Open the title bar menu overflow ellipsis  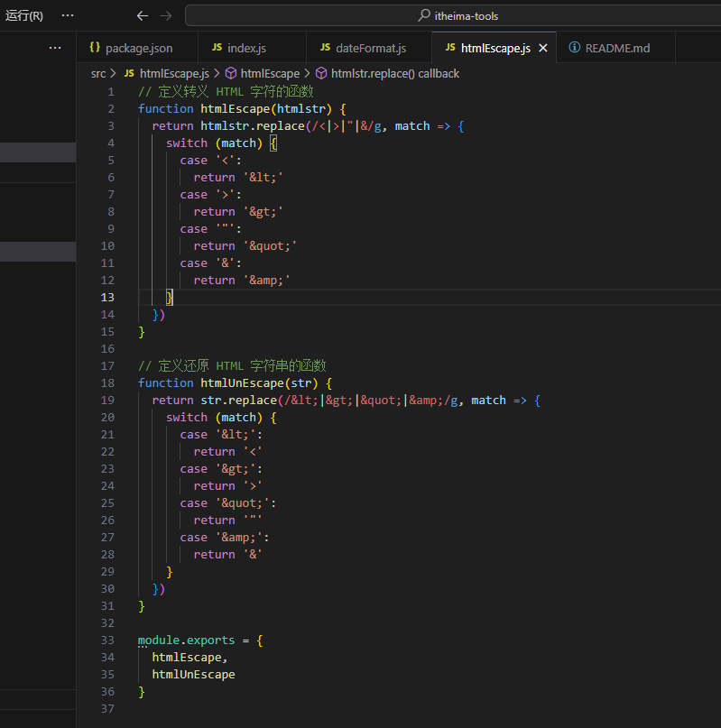click(x=68, y=15)
